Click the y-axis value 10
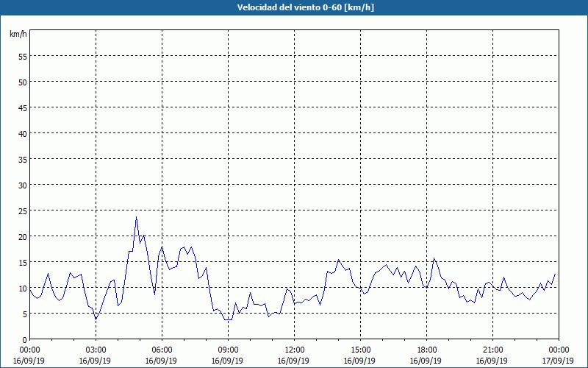Screen dimensions: 588x368 (x=23, y=288)
